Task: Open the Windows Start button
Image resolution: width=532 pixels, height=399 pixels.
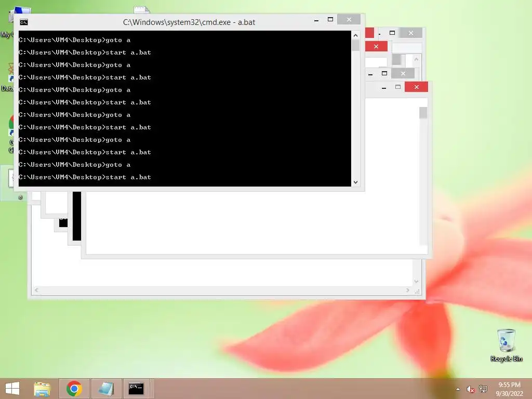Action: 12,389
